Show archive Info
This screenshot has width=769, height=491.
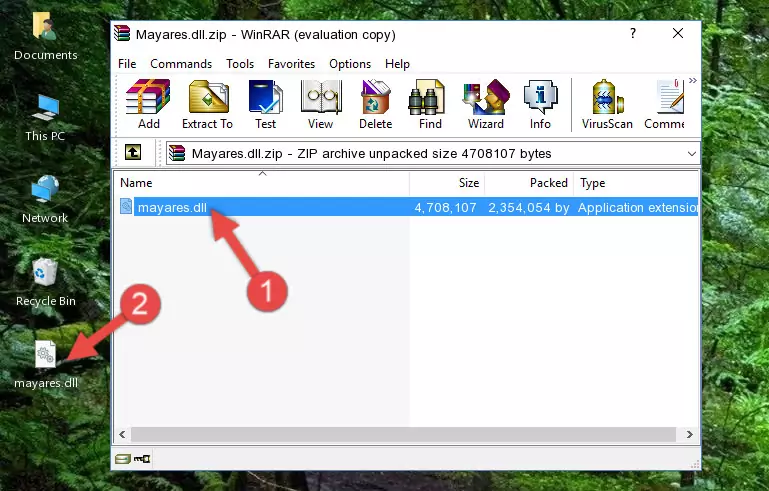click(x=540, y=104)
